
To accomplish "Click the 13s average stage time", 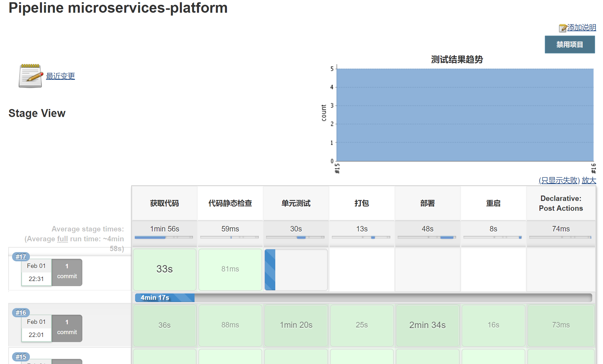I will (x=362, y=229).
